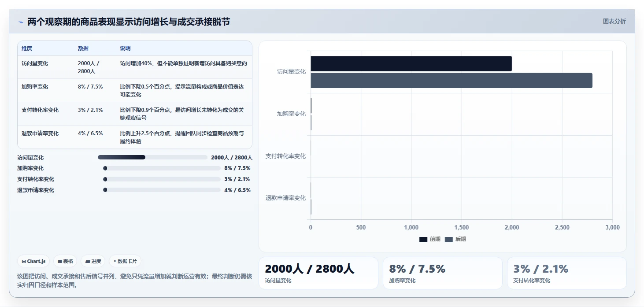Click the header icon beside the title

click(21, 22)
